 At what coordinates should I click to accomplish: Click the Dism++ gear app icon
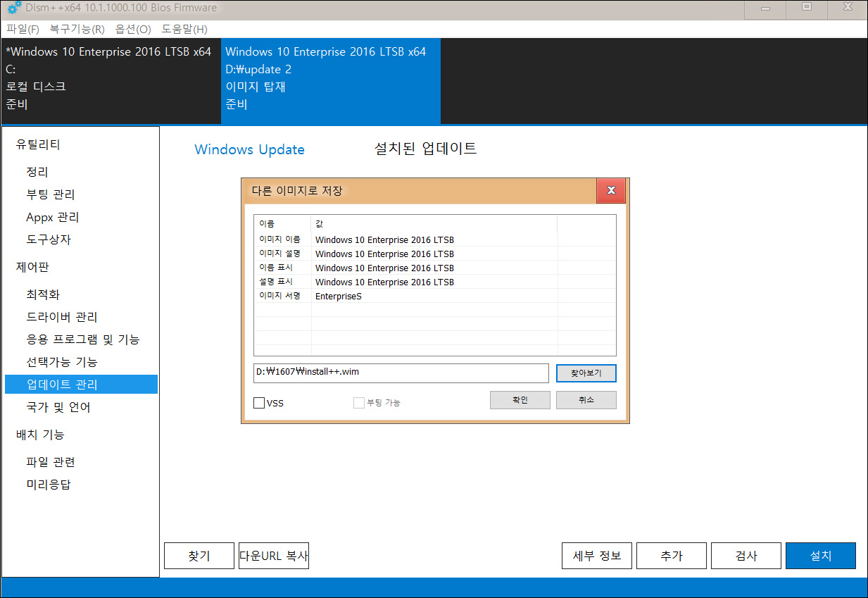pos(14,8)
